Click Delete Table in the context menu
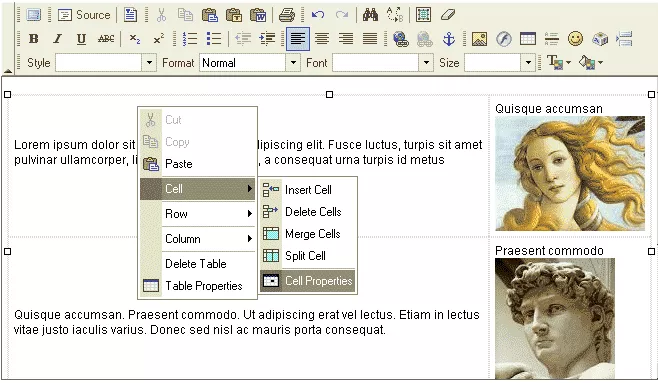Viewport: 658px width, 383px height. (x=197, y=264)
